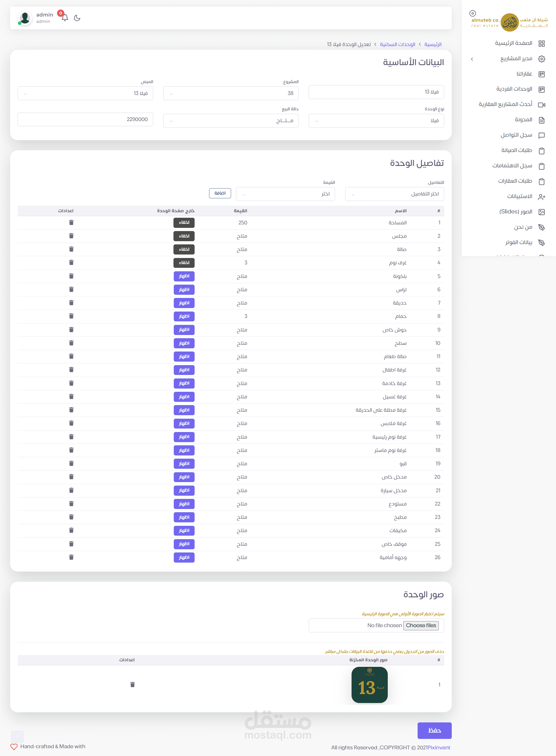Click the حفظ save button
556x756 pixels.
(434, 730)
